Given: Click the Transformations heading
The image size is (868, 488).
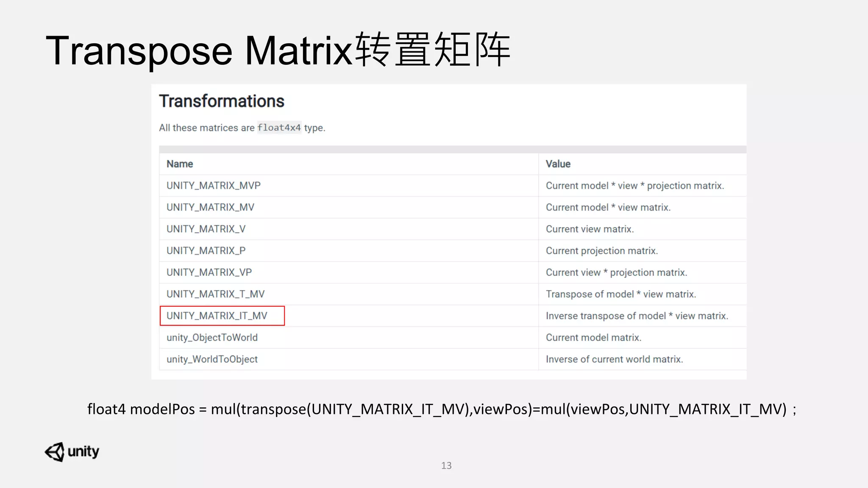Looking at the screenshot, I should (222, 101).
